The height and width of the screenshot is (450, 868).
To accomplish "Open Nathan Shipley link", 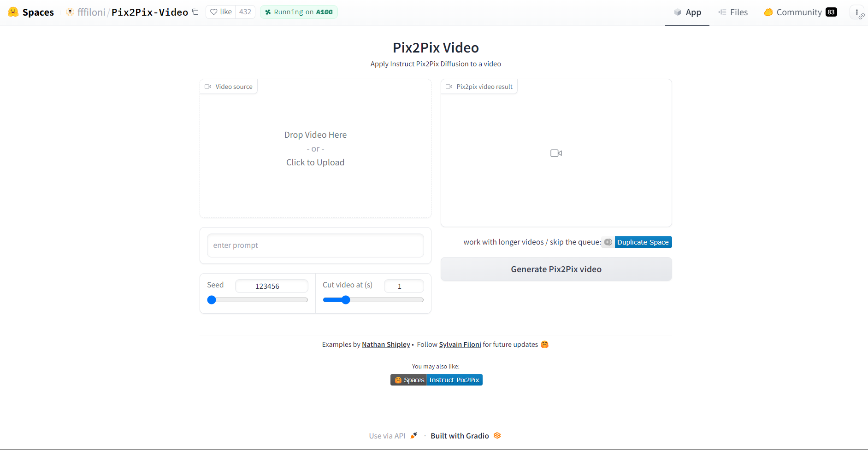I will coord(386,345).
